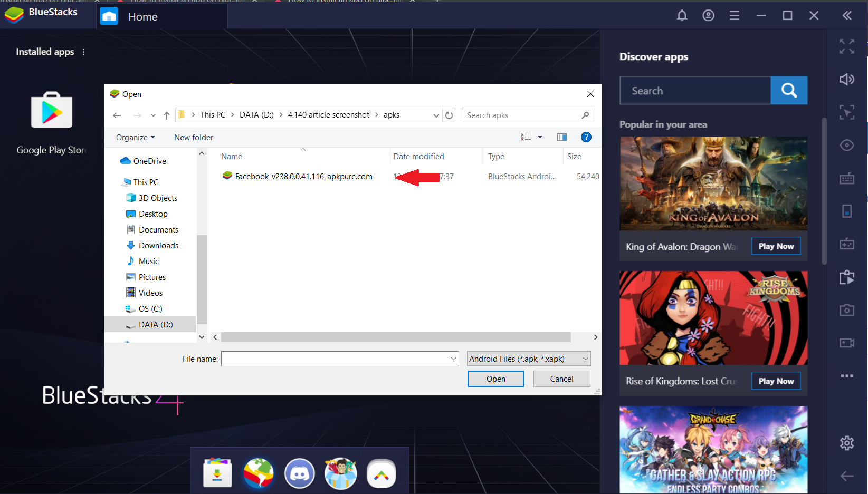Click the eye icon in BlueStacks sidebar

(847, 145)
